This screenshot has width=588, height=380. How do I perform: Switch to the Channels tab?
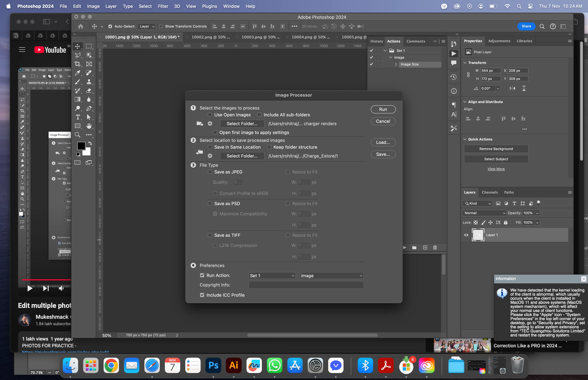489,192
